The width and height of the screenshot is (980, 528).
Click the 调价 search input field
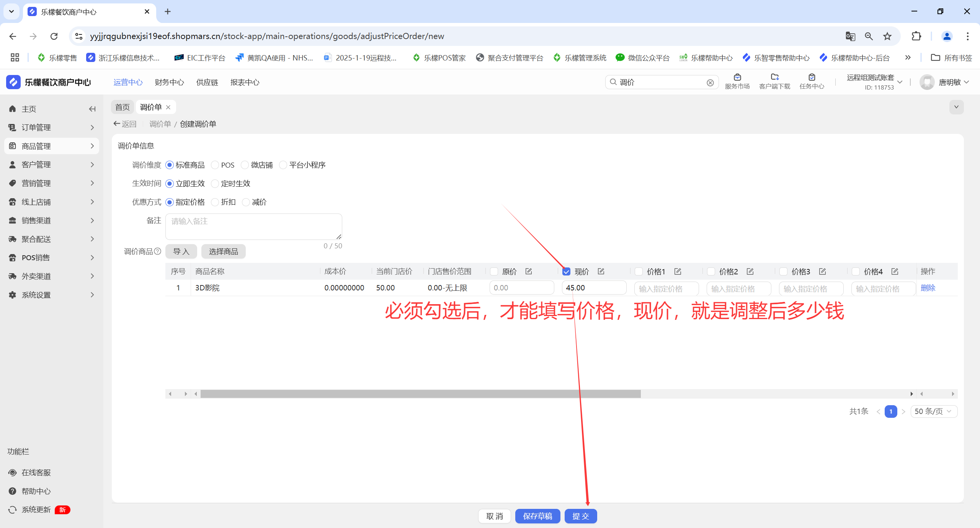(x=661, y=82)
